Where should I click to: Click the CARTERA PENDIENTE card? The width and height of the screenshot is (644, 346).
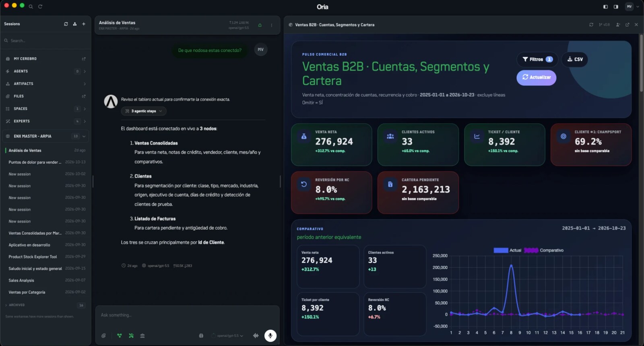[x=418, y=193]
